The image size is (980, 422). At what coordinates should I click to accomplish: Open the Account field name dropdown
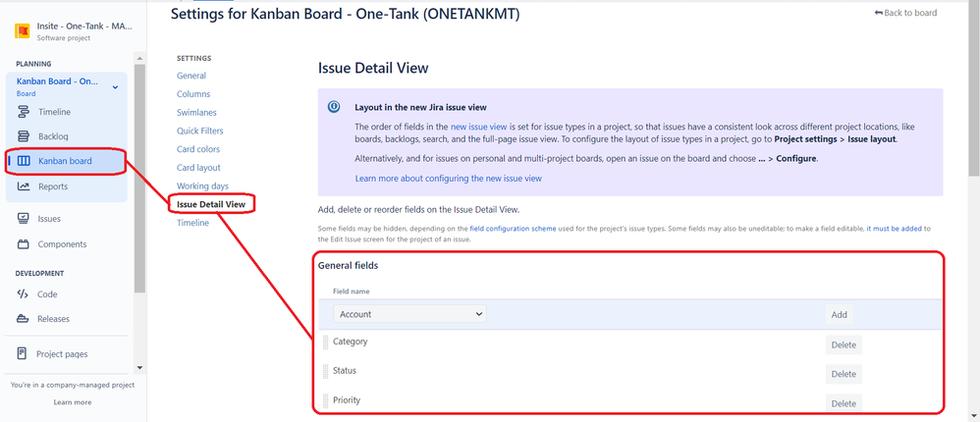click(409, 315)
